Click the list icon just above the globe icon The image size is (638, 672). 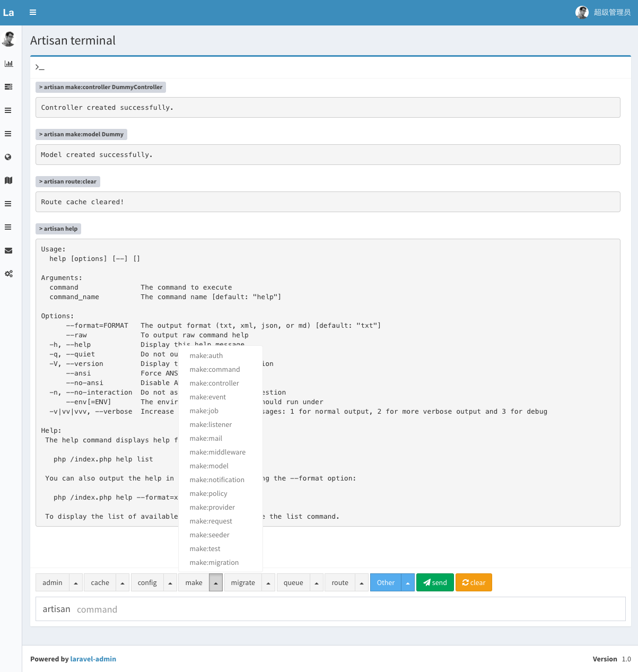(x=8, y=134)
